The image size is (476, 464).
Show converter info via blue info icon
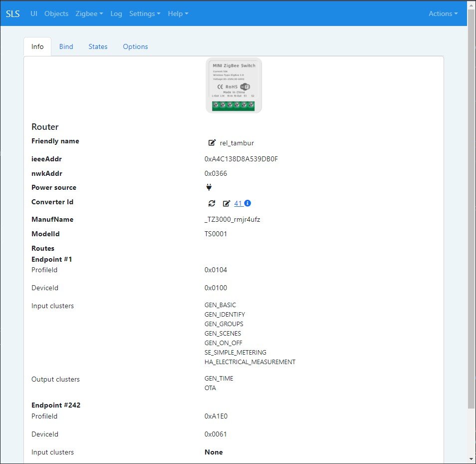pyautogui.click(x=247, y=203)
